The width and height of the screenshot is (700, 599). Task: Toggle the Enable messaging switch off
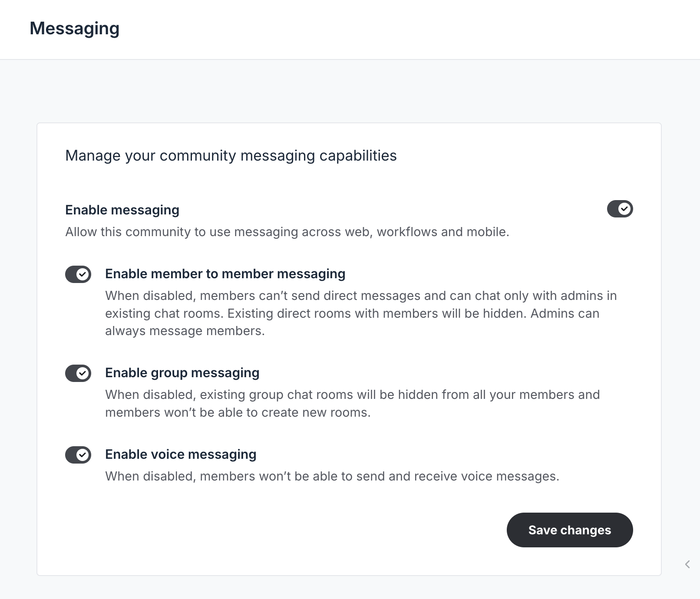click(x=620, y=209)
